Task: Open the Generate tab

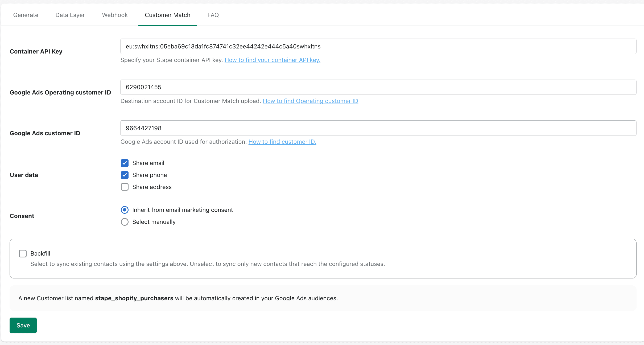Action: (x=26, y=15)
